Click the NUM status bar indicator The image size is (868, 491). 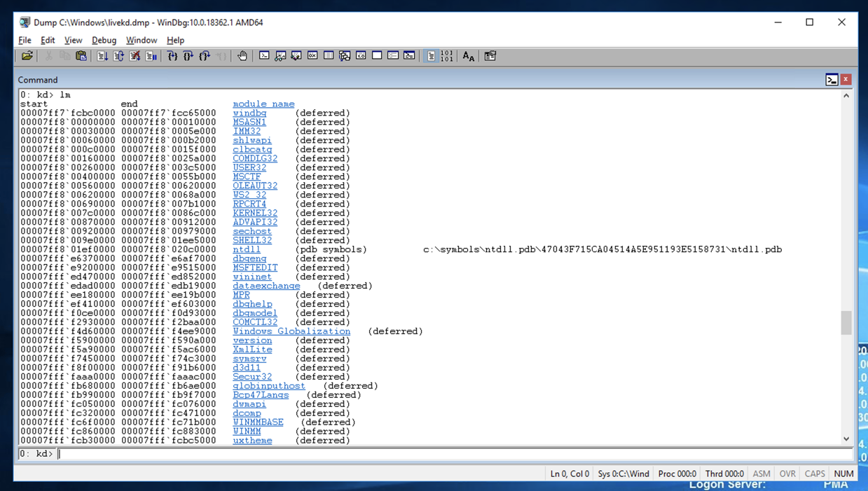pyautogui.click(x=843, y=473)
